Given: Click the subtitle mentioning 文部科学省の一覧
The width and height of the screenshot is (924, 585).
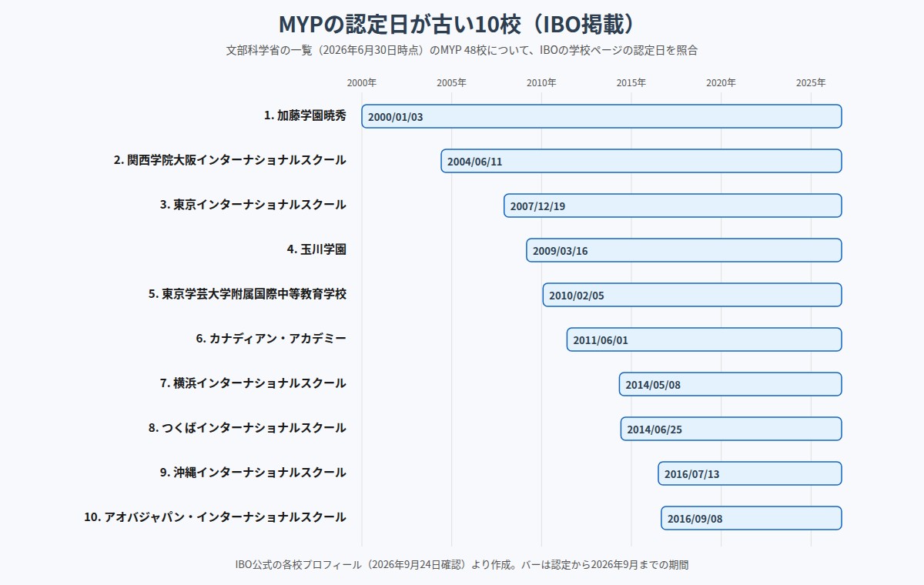Looking at the screenshot, I should click(462, 50).
